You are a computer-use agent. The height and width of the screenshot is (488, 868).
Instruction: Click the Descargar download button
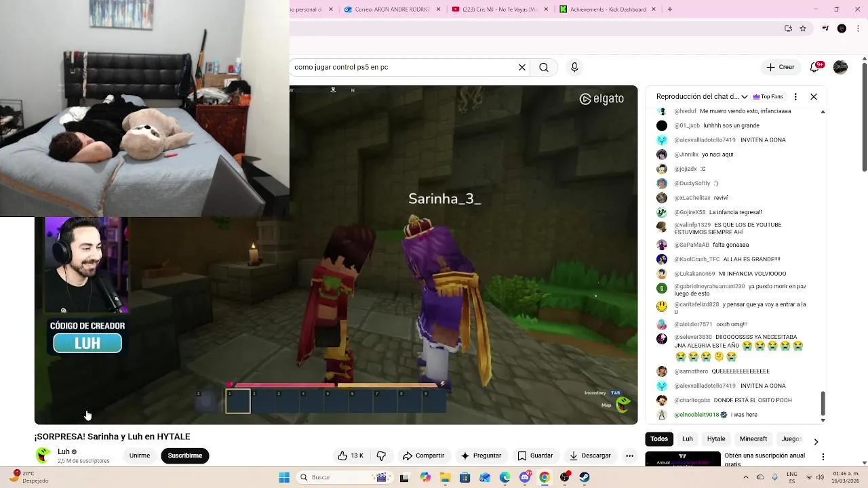pyautogui.click(x=590, y=455)
